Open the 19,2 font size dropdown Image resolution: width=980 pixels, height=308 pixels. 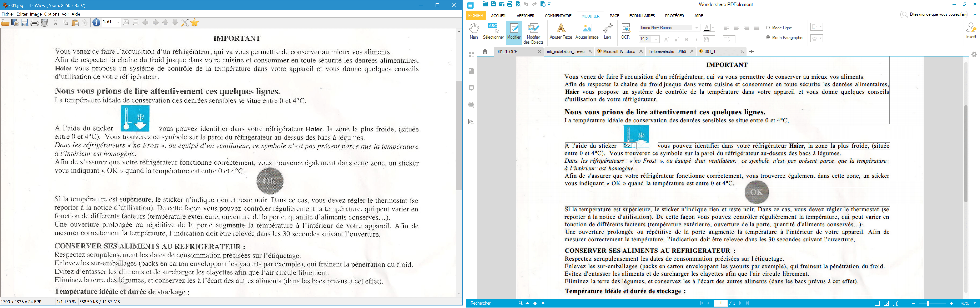656,39
